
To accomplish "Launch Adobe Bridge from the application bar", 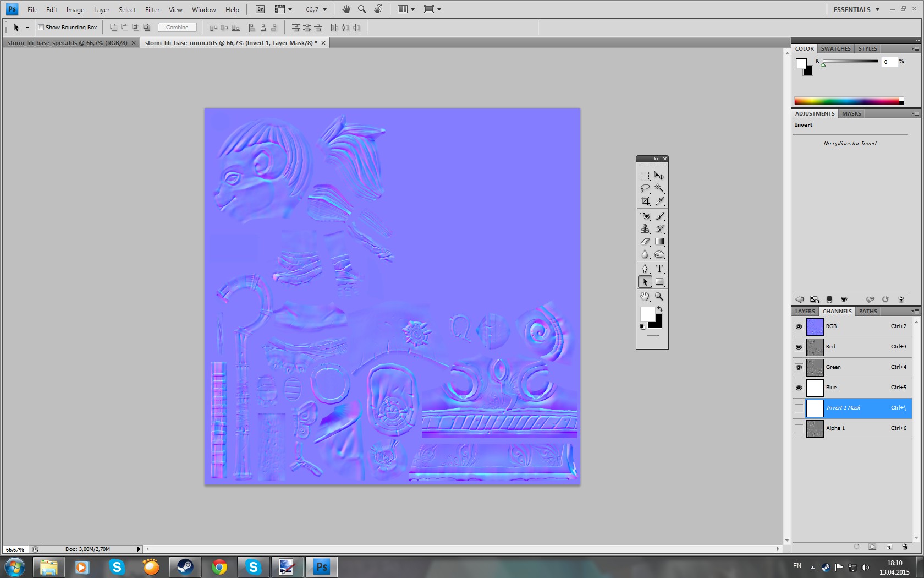I will (x=260, y=9).
